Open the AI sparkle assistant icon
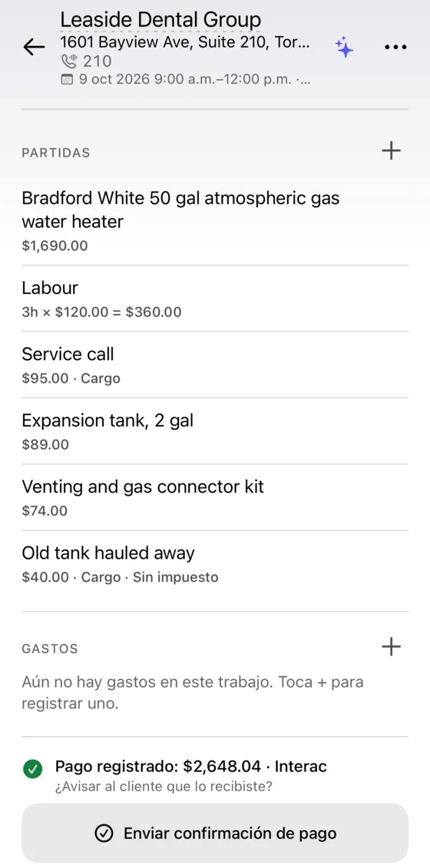The width and height of the screenshot is (430, 868). pyautogui.click(x=344, y=48)
